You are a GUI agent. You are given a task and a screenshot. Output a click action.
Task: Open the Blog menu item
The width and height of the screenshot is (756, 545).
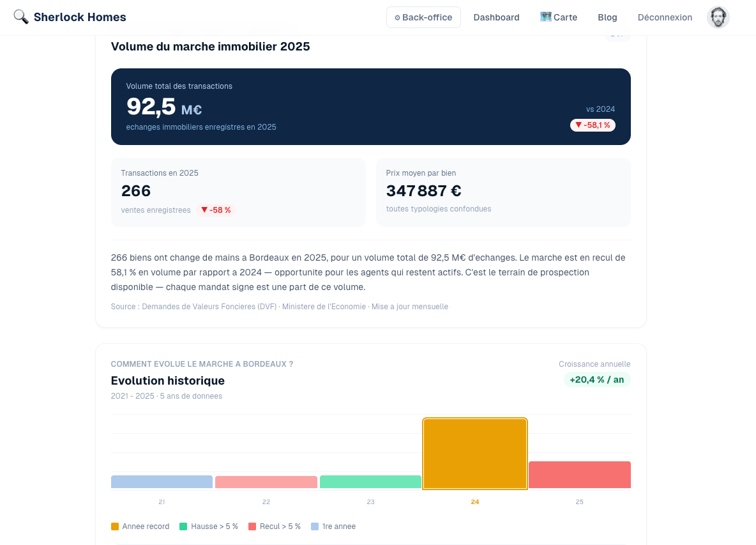click(x=607, y=17)
